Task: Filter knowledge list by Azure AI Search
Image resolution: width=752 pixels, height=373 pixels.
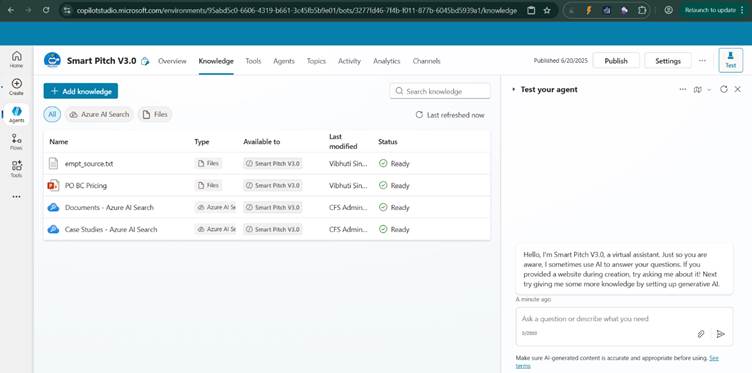Action: click(x=99, y=115)
